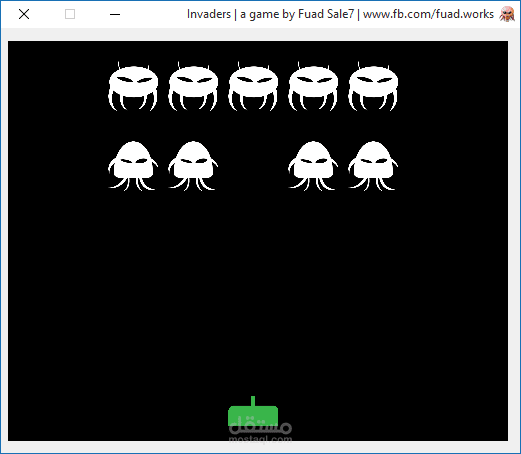521x454 pixels.
Task: Click the fourth crab invader in top row
Action: (313, 86)
